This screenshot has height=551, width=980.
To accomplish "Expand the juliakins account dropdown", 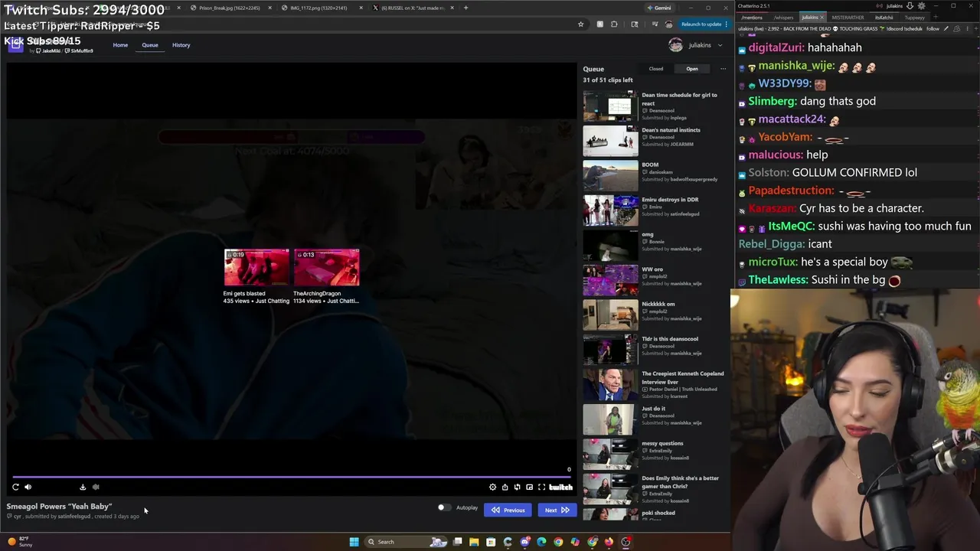I will pyautogui.click(x=695, y=45).
